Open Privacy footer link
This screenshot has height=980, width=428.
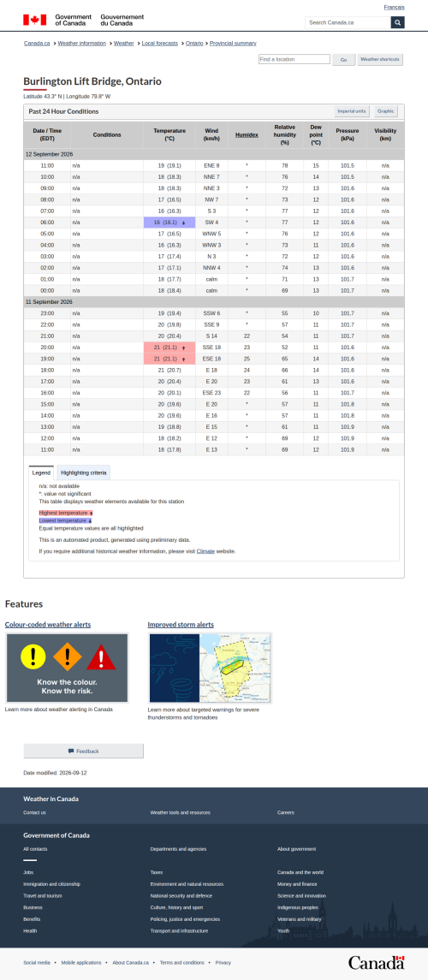tap(223, 963)
